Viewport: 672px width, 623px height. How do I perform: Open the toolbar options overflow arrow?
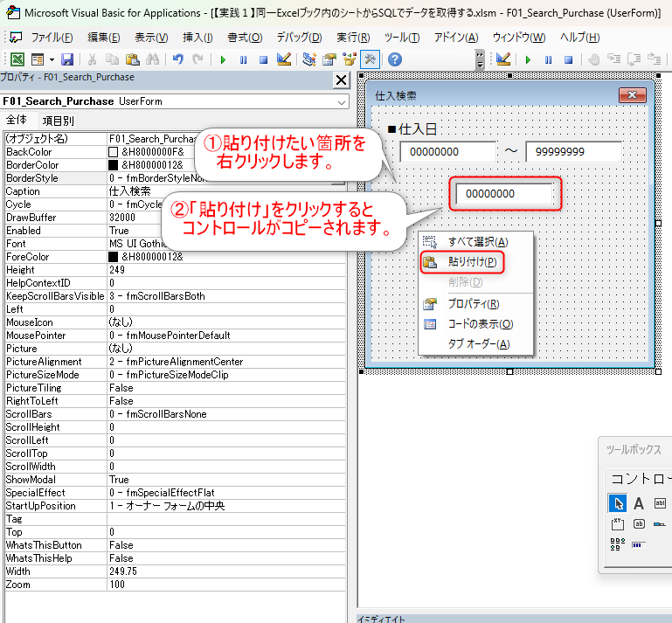coord(480,60)
